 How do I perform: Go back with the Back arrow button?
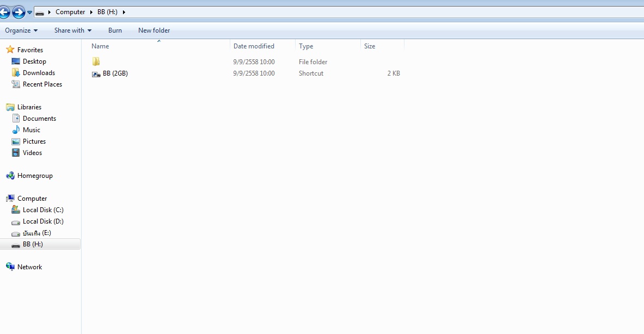click(4, 12)
